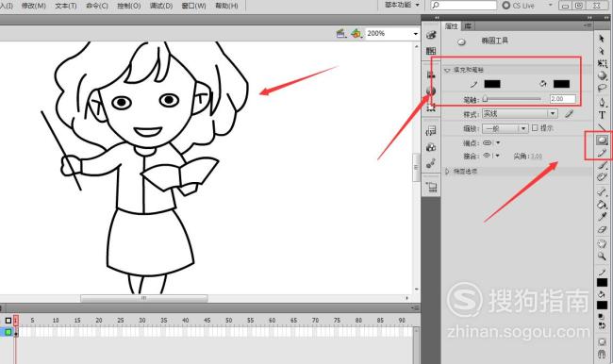Toggle the 提示 hinting checkbox

535,128
